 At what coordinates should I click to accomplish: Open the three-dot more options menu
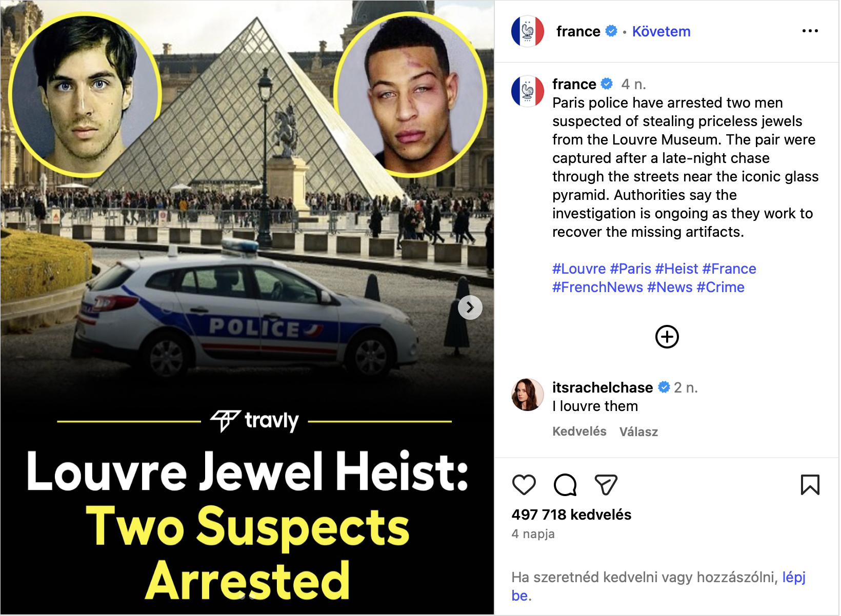pos(810,31)
